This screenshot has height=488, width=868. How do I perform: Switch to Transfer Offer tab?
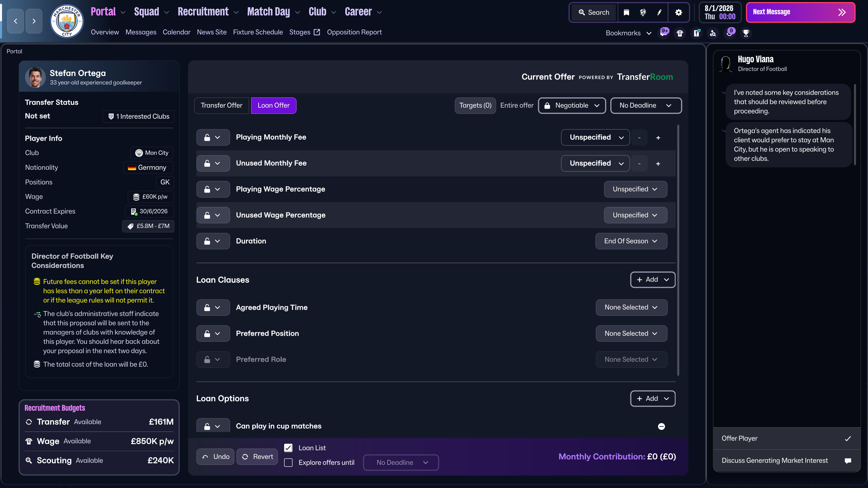(x=221, y=106)
